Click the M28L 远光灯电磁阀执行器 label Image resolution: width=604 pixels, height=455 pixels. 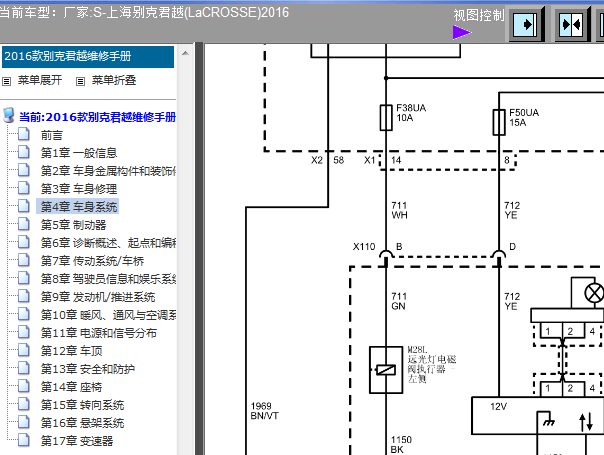432,364
